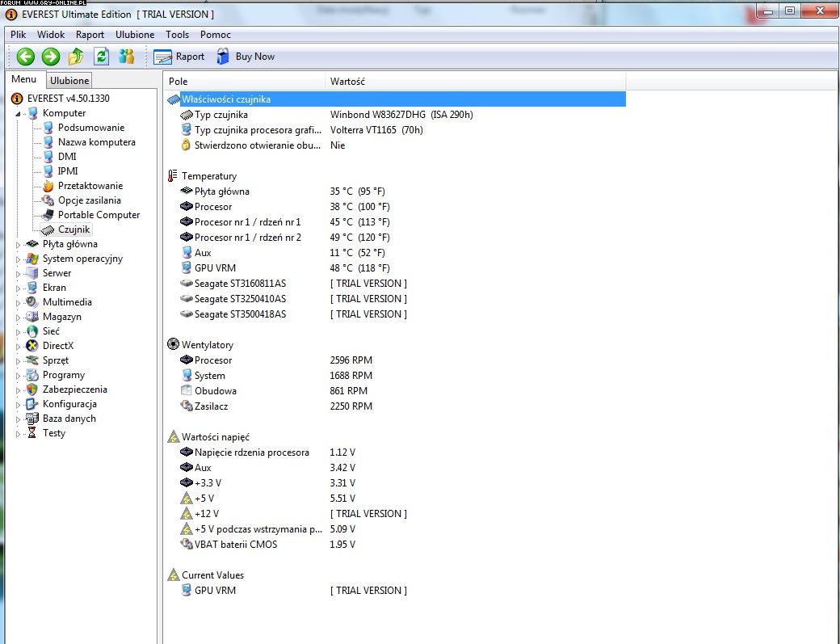Viewport: 840px width, 644px height.
Task: Expand the Serwer tree node
Action: tap(18, 273)
